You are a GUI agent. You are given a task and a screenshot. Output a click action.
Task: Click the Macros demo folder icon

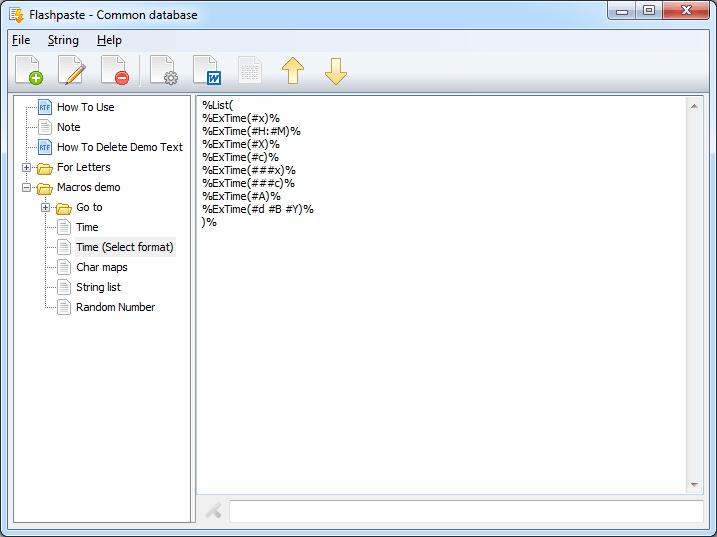(45, 188)
